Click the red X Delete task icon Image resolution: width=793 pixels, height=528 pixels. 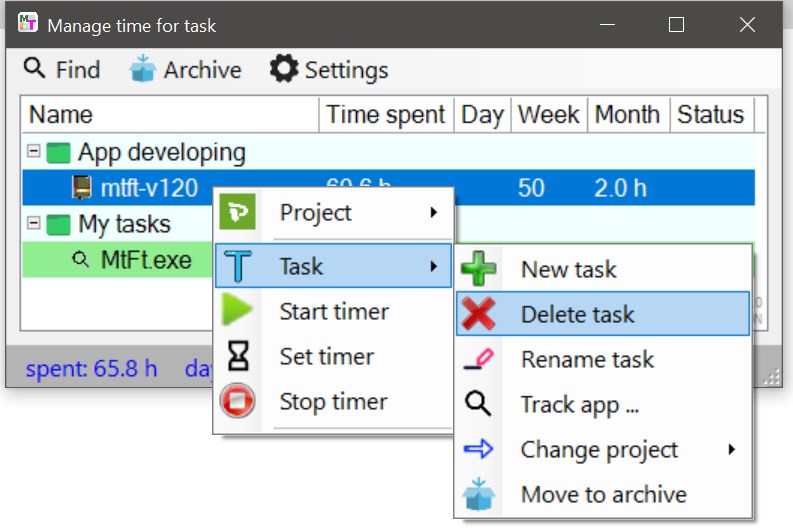[478, 314]
